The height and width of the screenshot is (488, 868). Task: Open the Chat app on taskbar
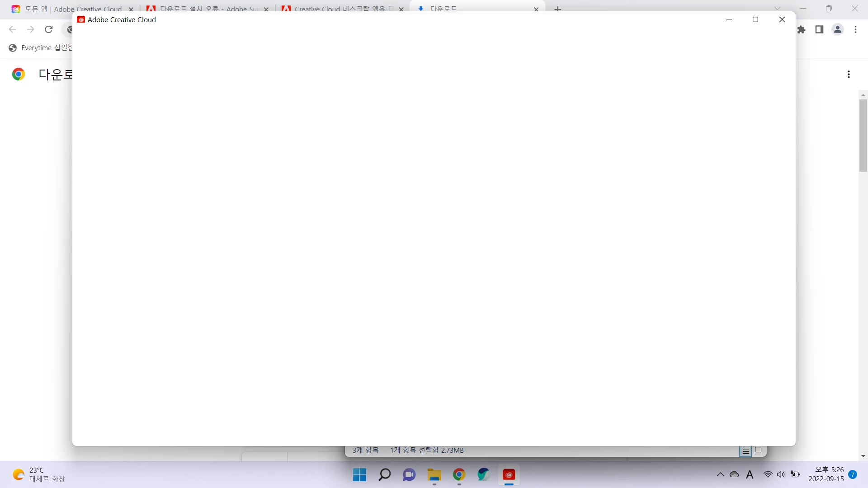click(409, 475)
